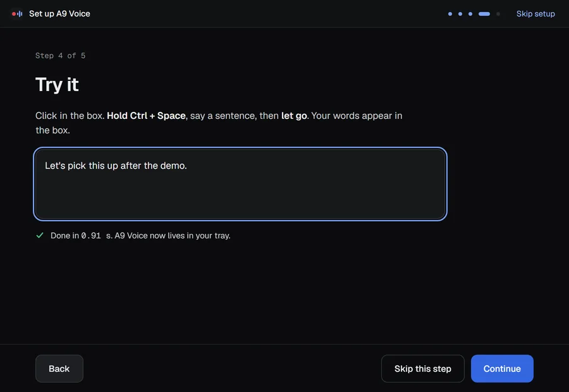The height and width of the screenshot is (392, 569).
Task: Select the second progress dot
Action: (460, 14)
